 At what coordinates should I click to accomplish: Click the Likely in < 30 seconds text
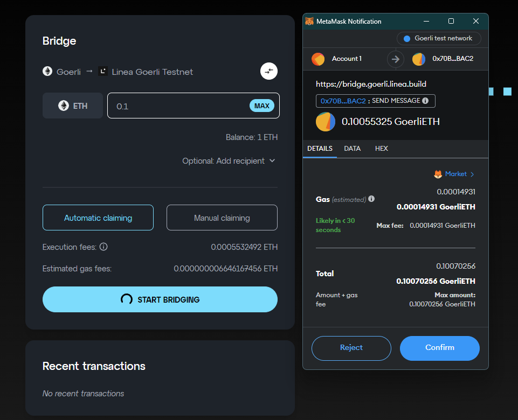[x=335, y=225]
